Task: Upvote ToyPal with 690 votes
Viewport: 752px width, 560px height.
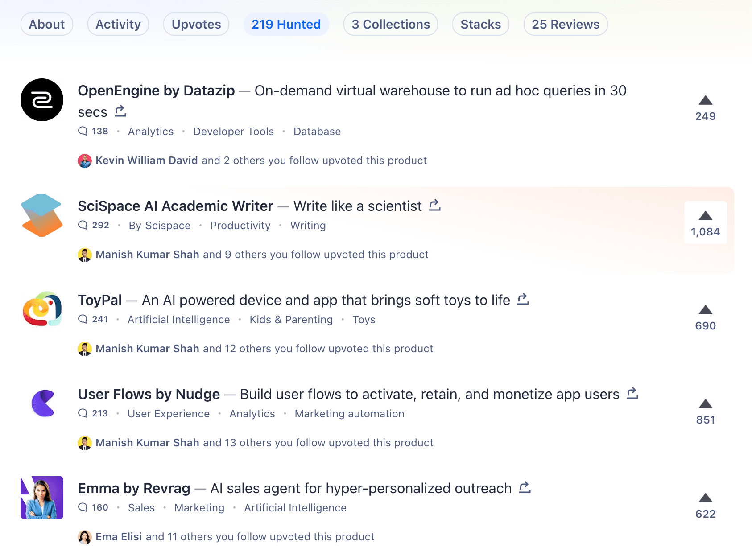Action: (706, 318)
